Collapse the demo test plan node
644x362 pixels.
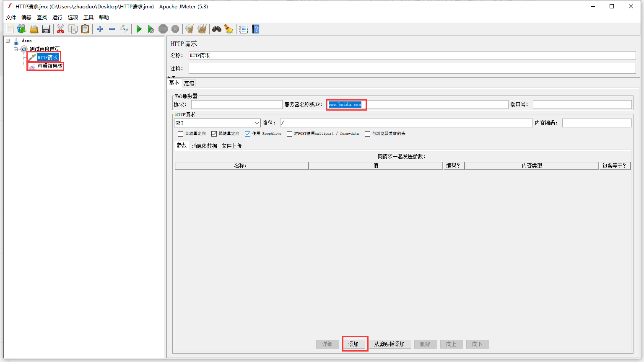8,41
